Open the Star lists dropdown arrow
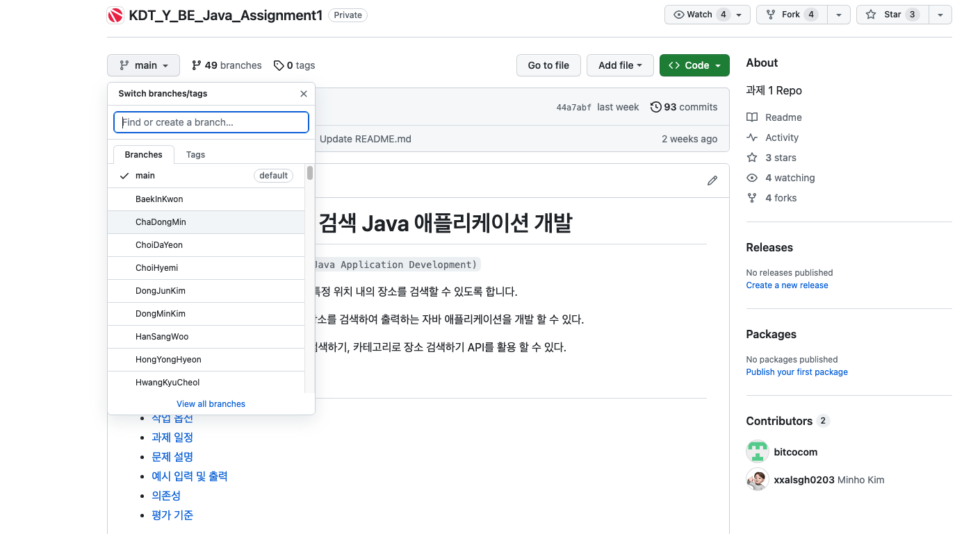 tap(940, 15)
